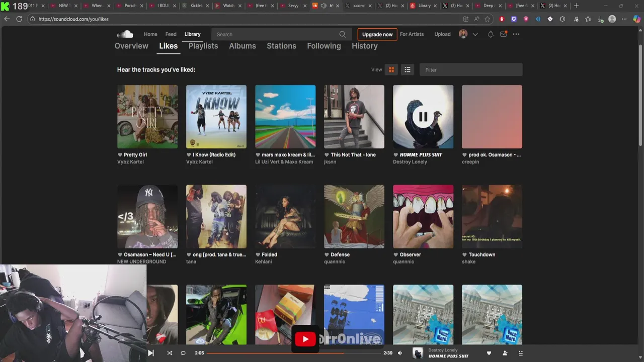
Task: Switch to grid view
Action: [391, 70]
